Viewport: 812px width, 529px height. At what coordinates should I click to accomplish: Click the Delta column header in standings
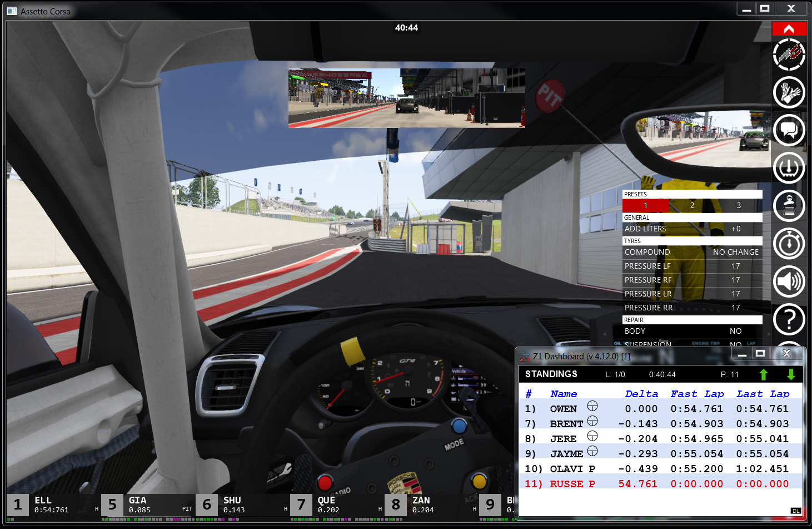tap(641, 394)
